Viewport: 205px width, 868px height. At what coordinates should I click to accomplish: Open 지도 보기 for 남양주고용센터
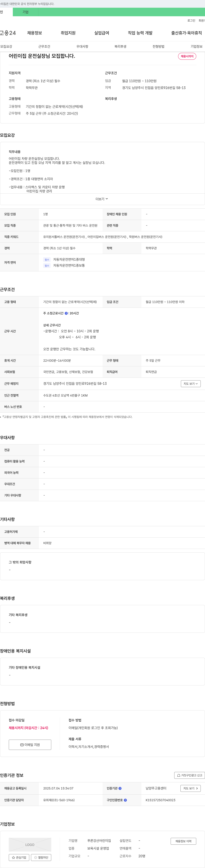pos(190,788)
